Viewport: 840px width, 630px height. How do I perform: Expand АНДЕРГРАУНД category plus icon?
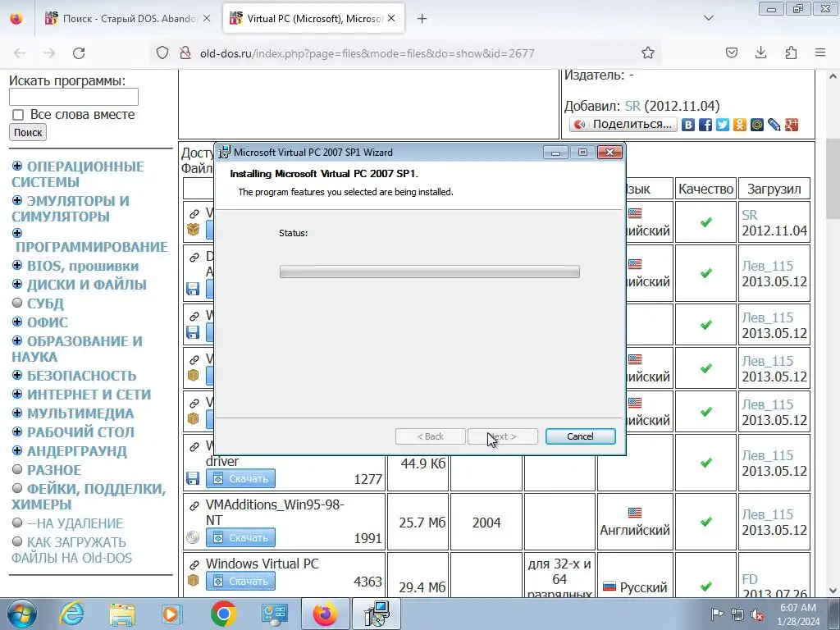click(17, 450)
